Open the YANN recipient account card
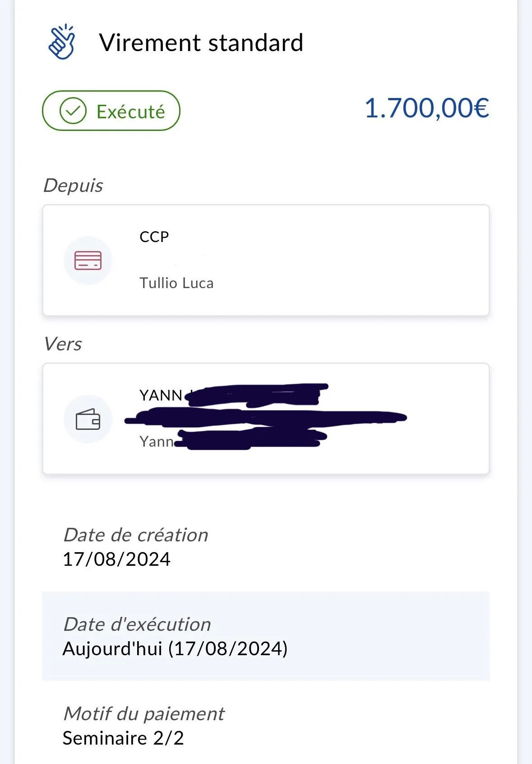The height and width of the screenshot is (764, 532). click(x=266, y=419)
